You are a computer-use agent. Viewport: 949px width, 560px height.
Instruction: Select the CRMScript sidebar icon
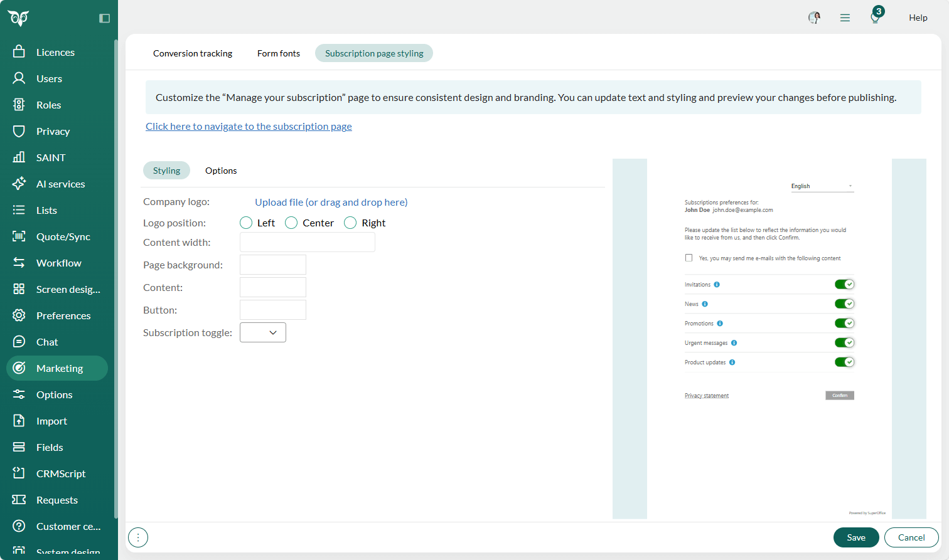(x=18, y=473)
